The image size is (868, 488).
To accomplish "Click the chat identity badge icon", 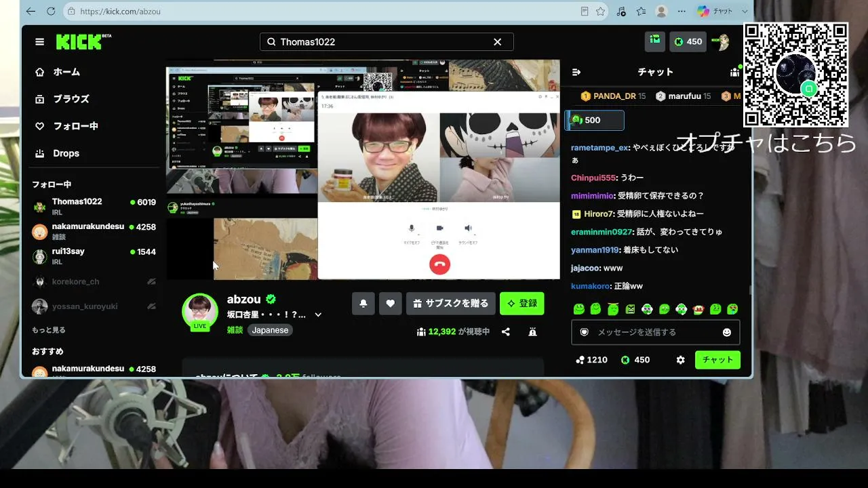I will point(584,332).
